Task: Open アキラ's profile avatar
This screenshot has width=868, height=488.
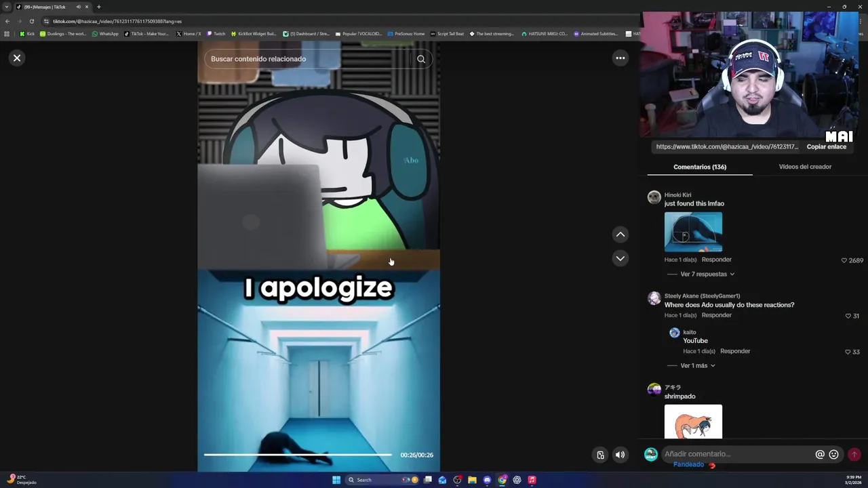Action: pyautogui.click(x=654, y=390)
